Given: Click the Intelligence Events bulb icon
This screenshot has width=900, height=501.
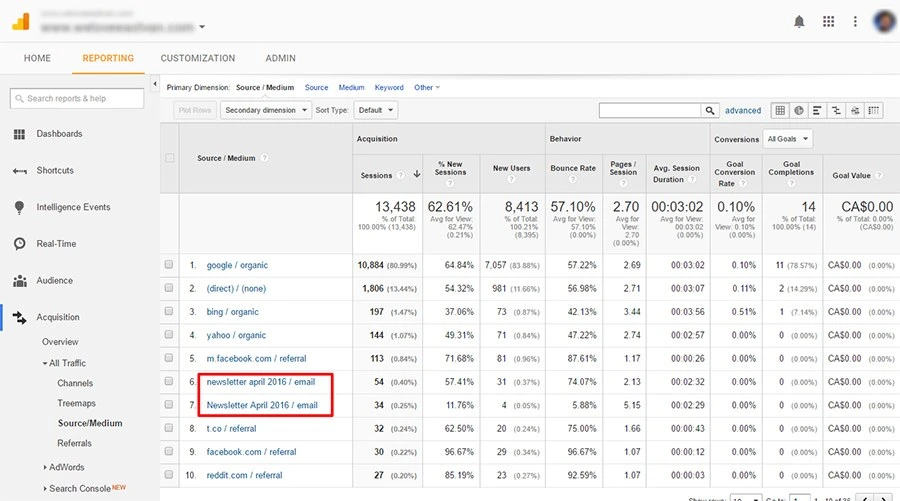Looking at the screenshot, I should [20, 208].
